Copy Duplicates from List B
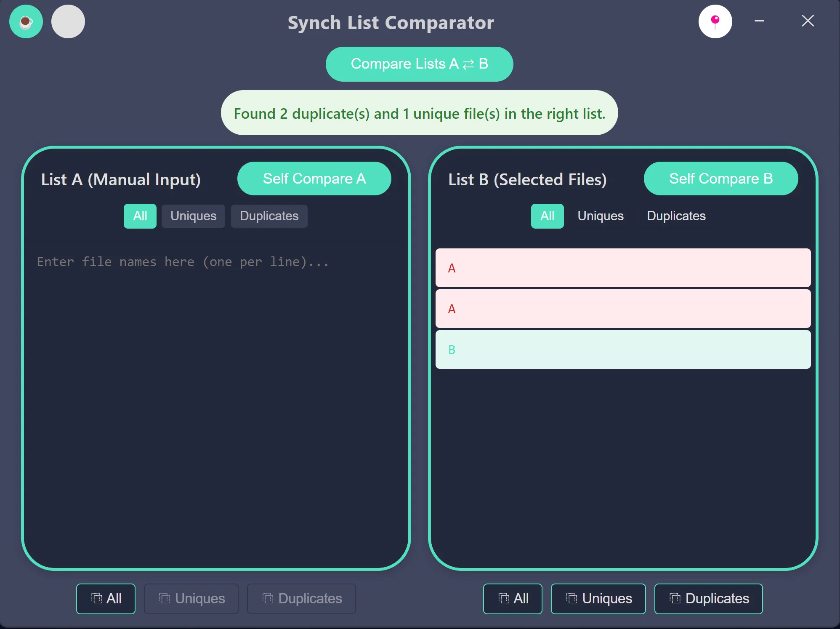Screen dimensions: 840x629 tap(708, 598)
